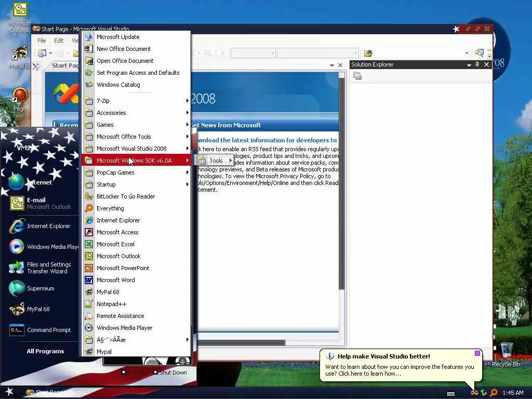532x399 pixels.
Task: Launch Command Prompt from Start menu
Action: pos(40,330)
